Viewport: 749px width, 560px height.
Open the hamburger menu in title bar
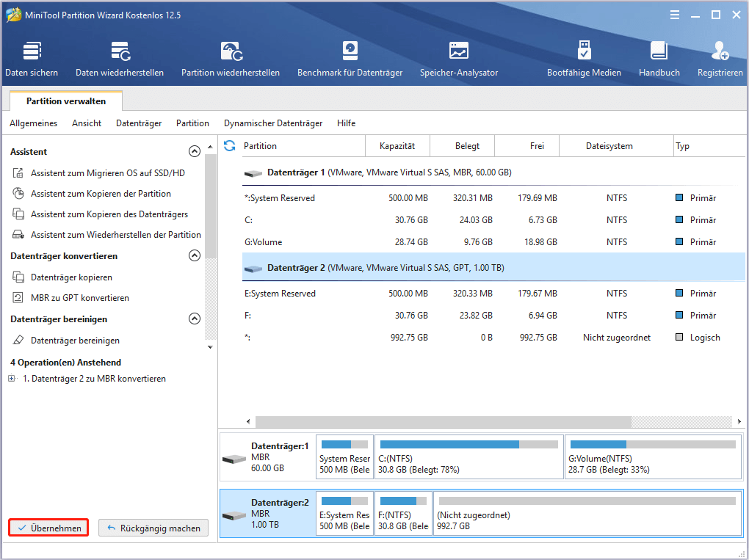(675, 15)
